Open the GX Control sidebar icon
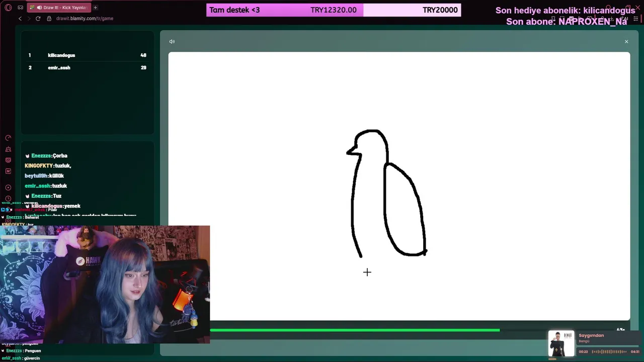Image resolution: width=644 pixels, height=362 pixels. click(8, 138)
